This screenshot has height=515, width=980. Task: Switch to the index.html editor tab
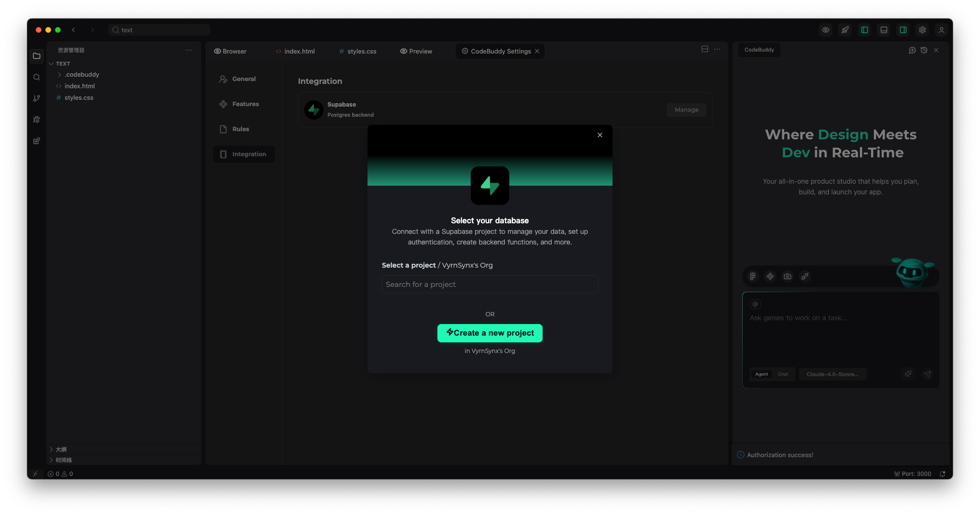pyautogui.click(x=295, y=51)
